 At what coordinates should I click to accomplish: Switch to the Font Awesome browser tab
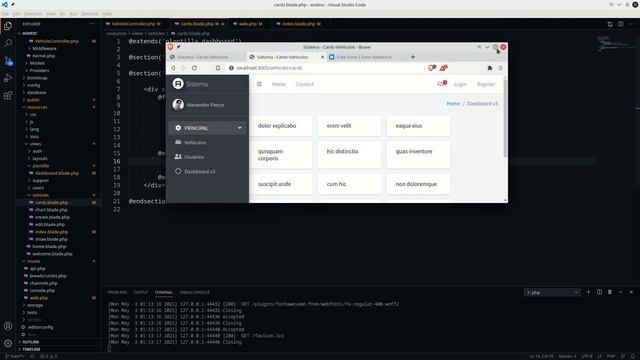[x=364, y=57]
